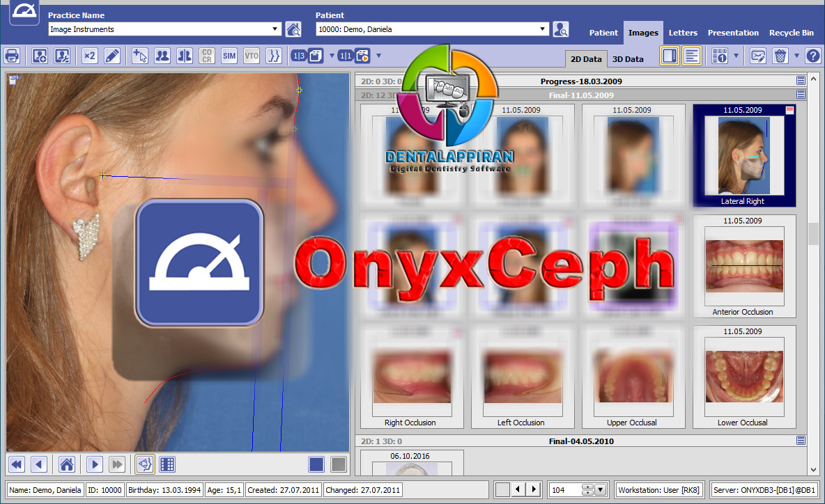Image resolution: width=825 pixels, height=504 pixels.
Task: Collapse the Final-11.05.2009 session menu icon
Action: [801, 95]
